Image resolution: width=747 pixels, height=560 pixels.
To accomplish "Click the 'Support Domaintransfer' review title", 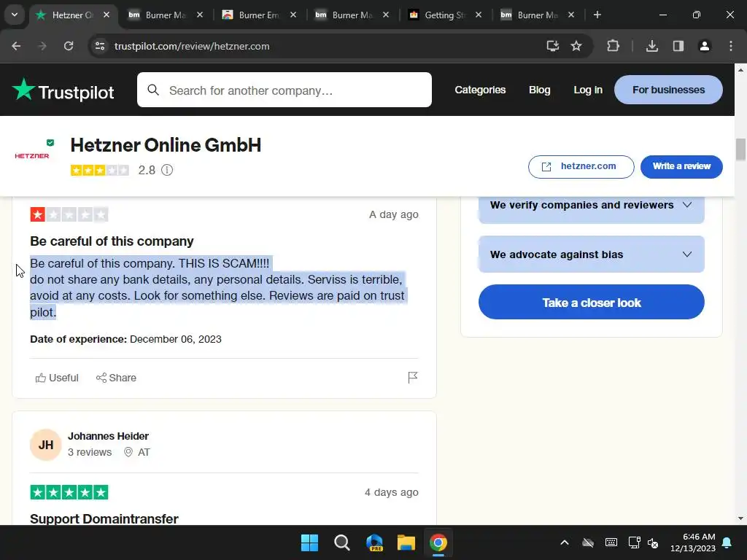I will pyautogui.click(x=104, y=518).
